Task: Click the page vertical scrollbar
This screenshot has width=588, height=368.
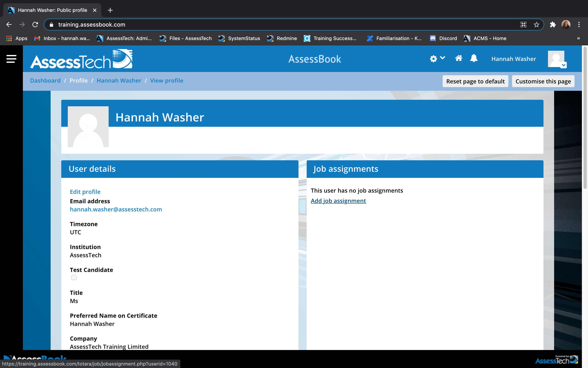Action: tap(585, 118)
